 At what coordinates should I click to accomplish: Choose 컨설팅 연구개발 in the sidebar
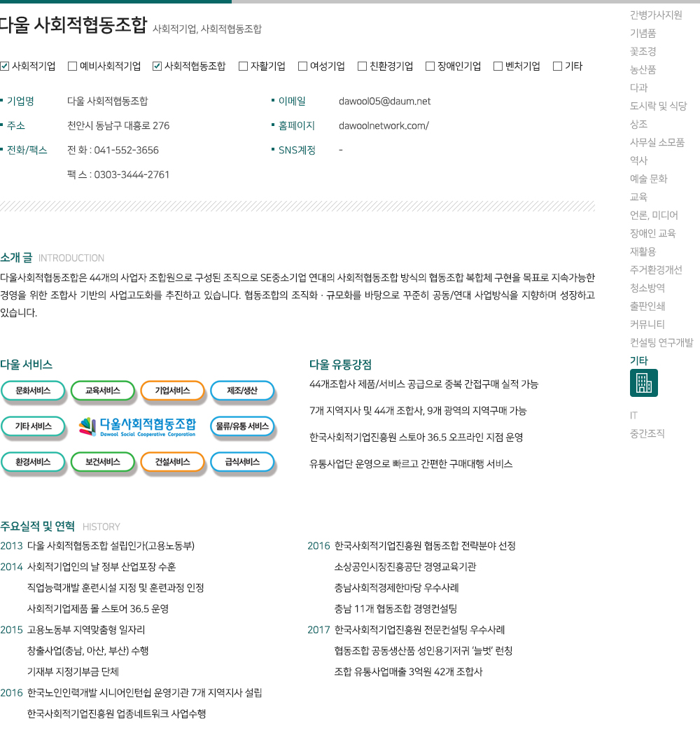pos(661,343)
